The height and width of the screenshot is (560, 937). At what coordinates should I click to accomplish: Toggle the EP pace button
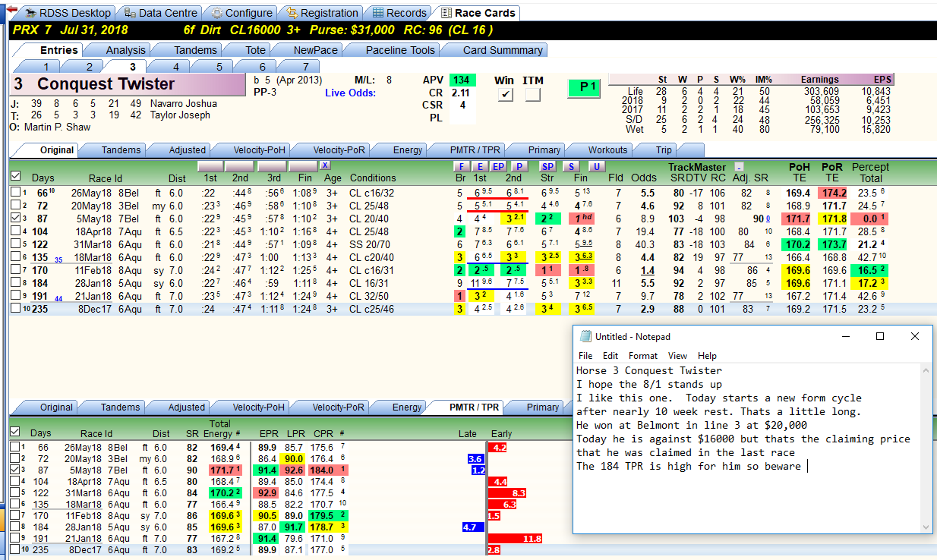click(499, 166)
